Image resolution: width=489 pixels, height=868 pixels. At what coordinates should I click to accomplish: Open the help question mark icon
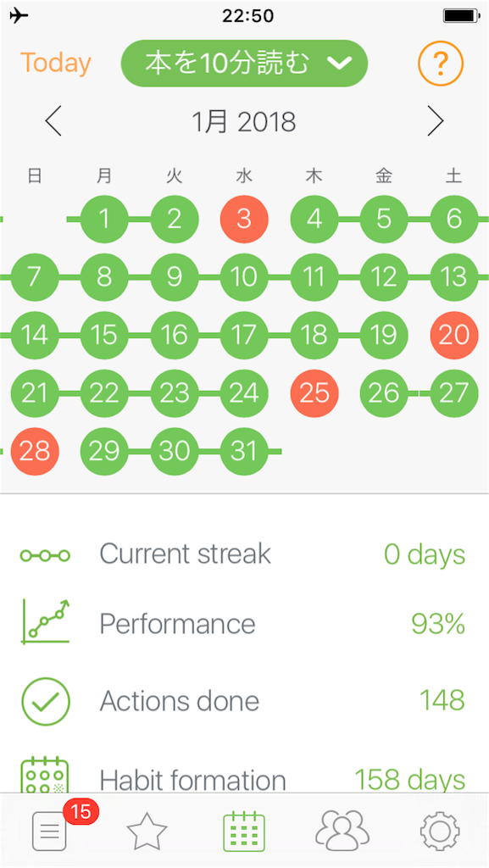tap(440, 64)
